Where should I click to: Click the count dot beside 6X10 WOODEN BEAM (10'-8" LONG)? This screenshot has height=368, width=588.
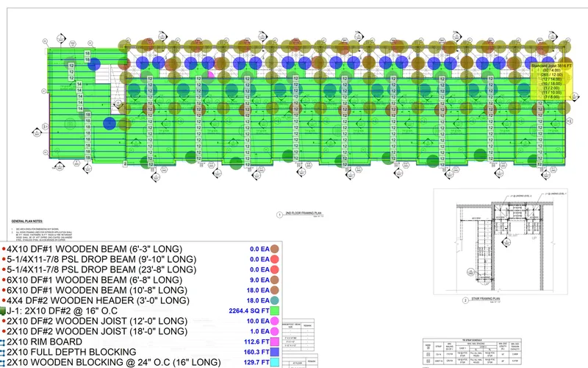coord(4,290)
